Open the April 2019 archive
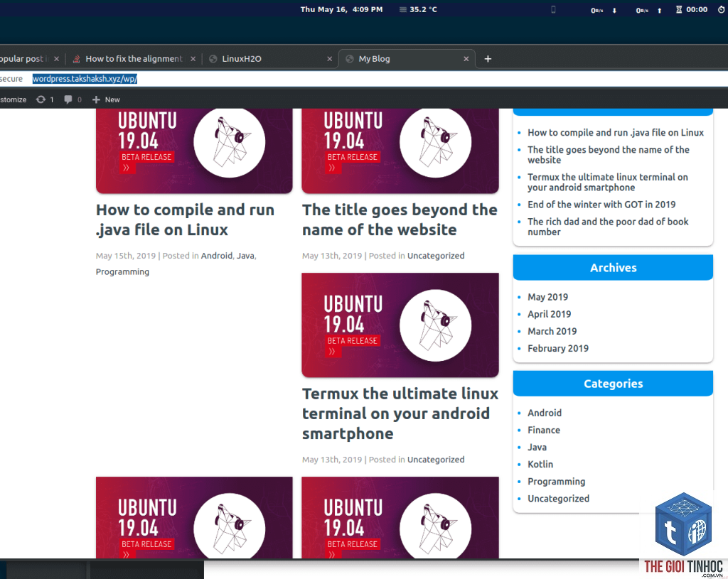The width and height of the screenshot is (728, 579). (x=550, y=314)
